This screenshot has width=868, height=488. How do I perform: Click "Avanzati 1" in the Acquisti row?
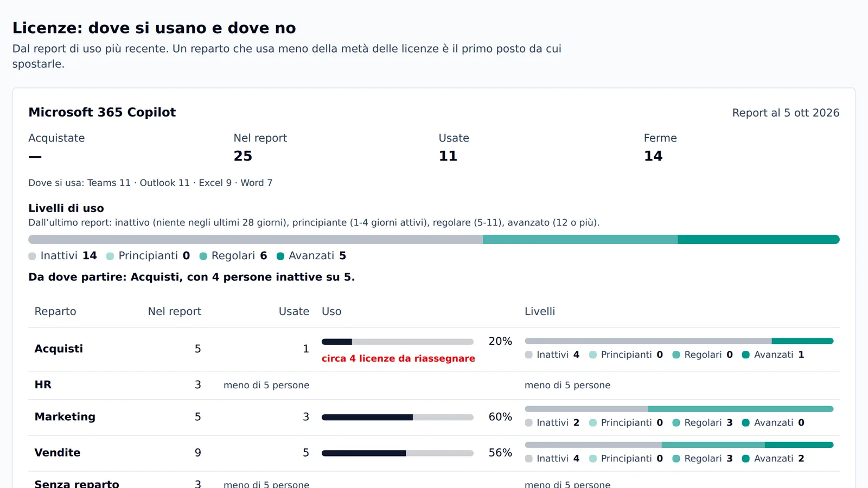[x=773, y=355]
